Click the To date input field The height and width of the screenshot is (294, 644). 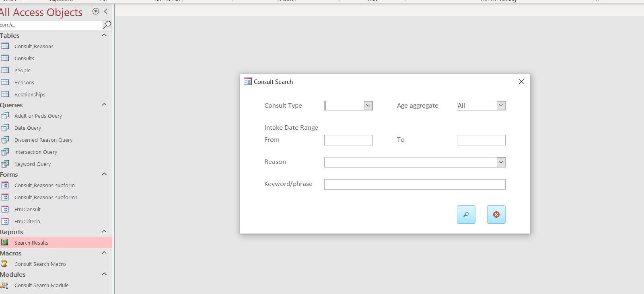click(x=481, y=140)
